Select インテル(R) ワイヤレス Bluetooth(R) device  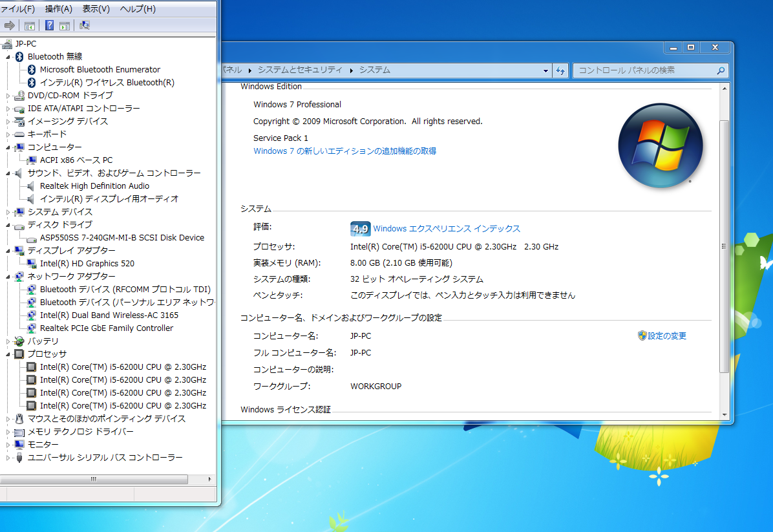[x=107, y=82]
